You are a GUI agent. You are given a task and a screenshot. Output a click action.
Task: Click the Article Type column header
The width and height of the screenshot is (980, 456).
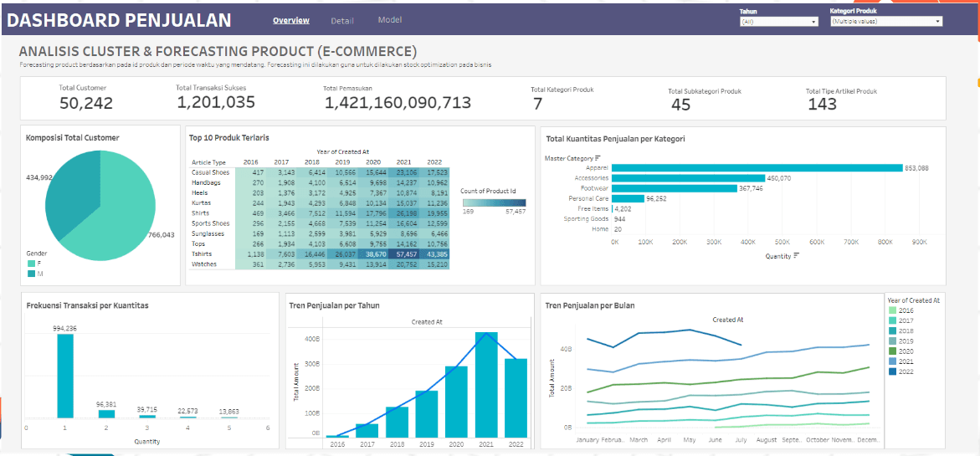[208, 162]
